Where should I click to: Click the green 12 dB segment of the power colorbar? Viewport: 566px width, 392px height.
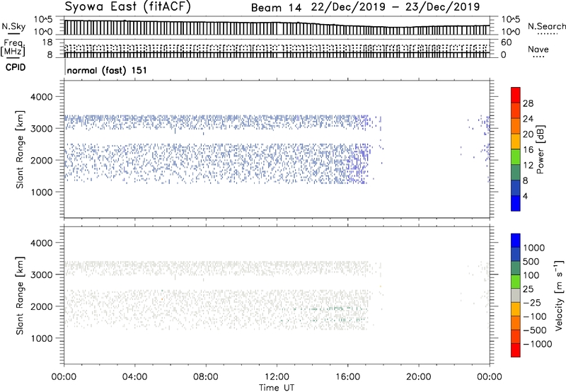pyautogui.click(x=516, y=157)
